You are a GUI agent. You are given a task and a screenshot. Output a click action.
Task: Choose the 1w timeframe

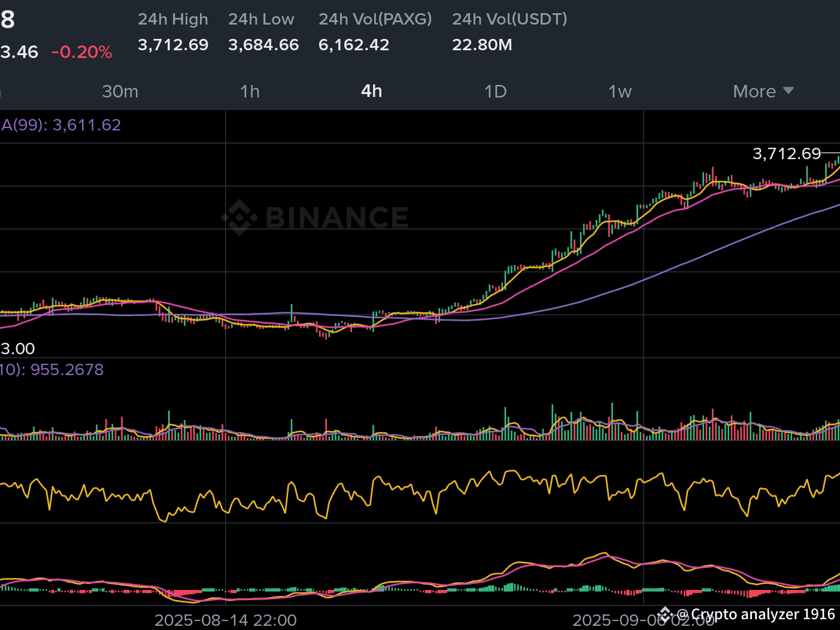(620, 92)
